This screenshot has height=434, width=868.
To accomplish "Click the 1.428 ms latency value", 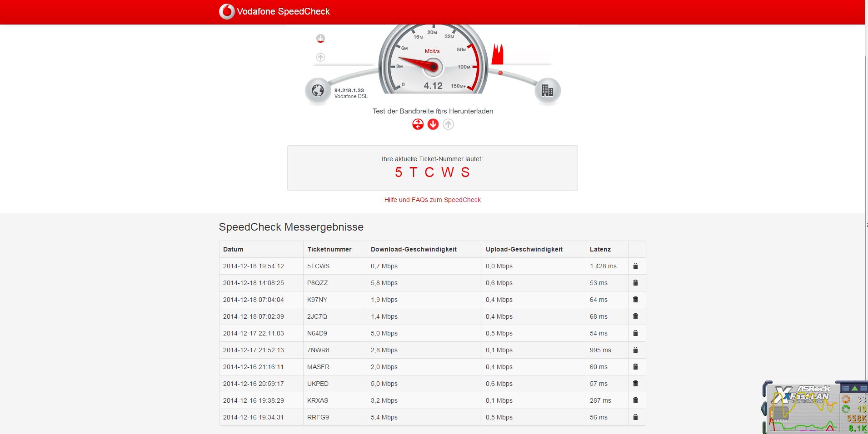I will coord(603,266).
